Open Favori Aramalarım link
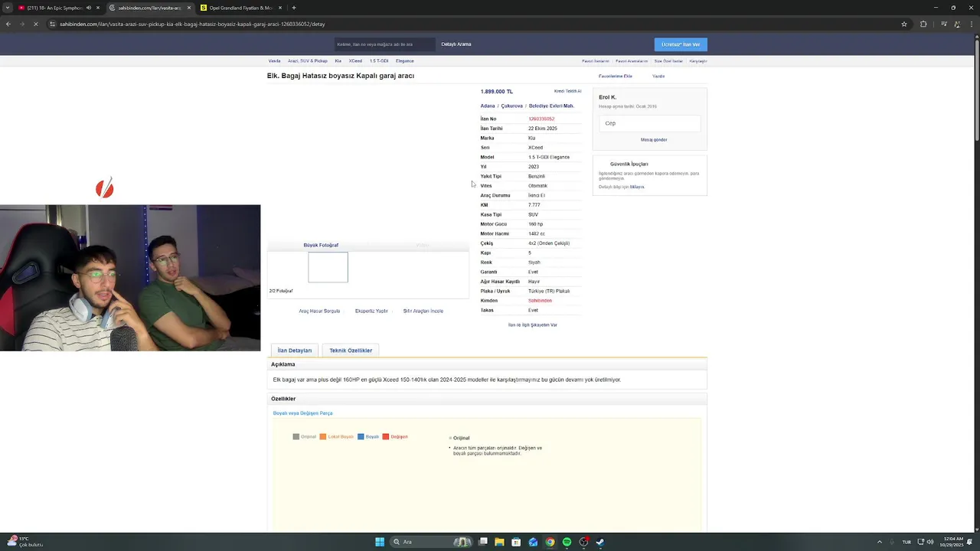 pyautogui.click(x=632, y=61)
